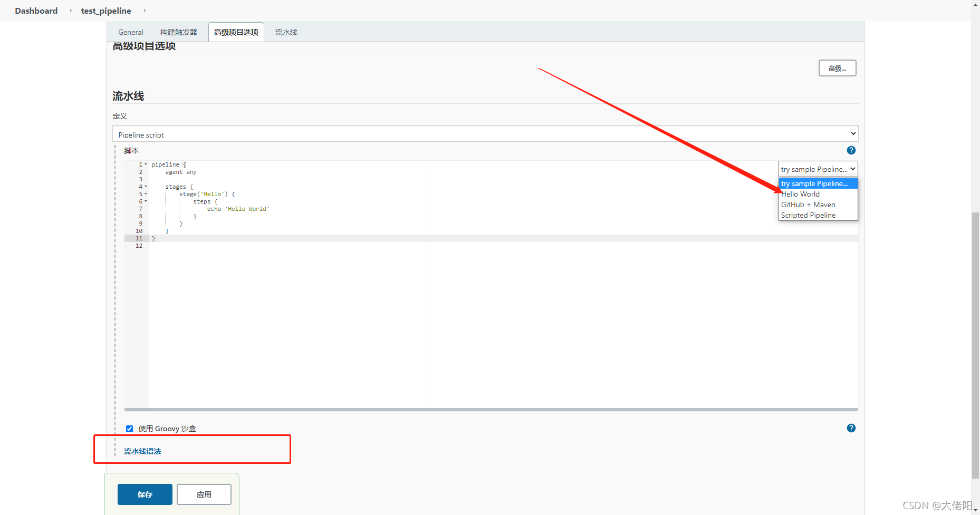
Task: Click line number 3 in gutter
Action: click(140, 179)
